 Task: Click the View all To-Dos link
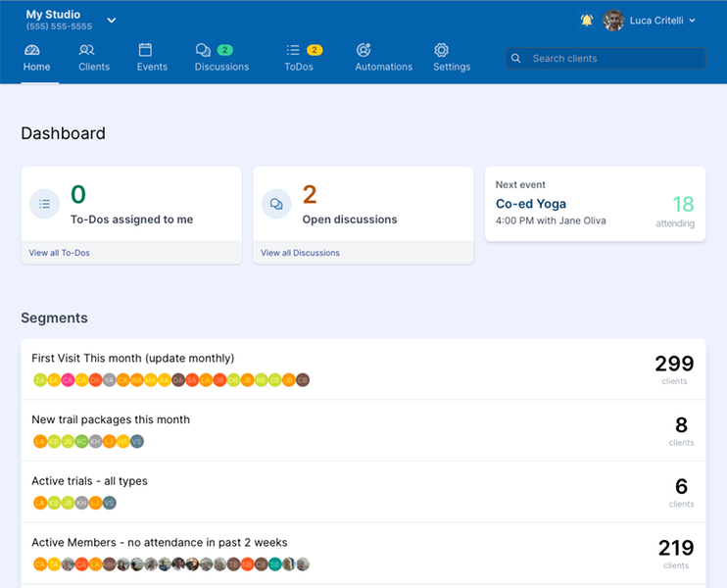point(59,253)
